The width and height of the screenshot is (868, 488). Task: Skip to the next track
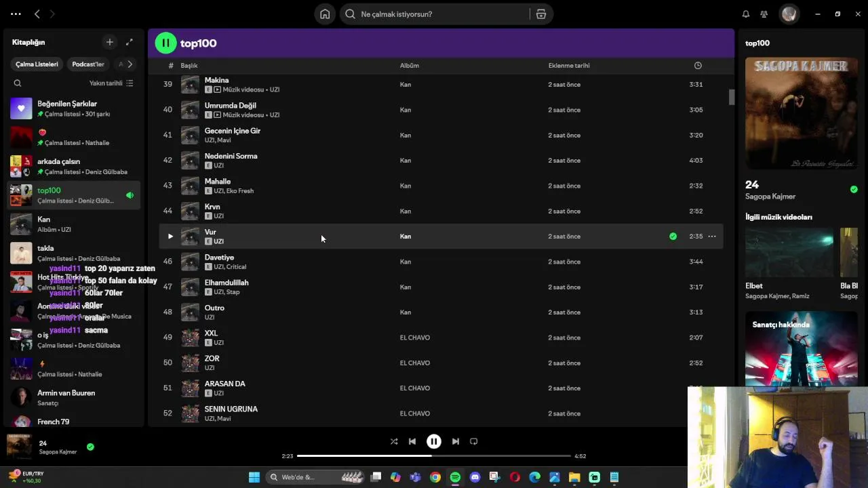click(x=456, y=441)
